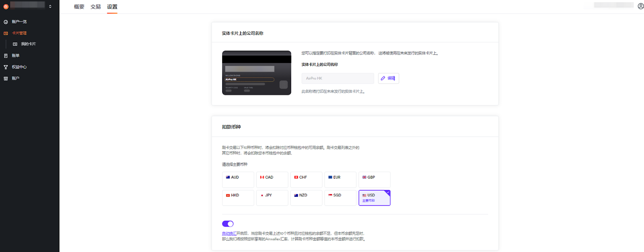Viewport: 644px width, 252px height.
Task: Click the 实体卡片上的公司名称 section heading
Action: coord(243,33)
